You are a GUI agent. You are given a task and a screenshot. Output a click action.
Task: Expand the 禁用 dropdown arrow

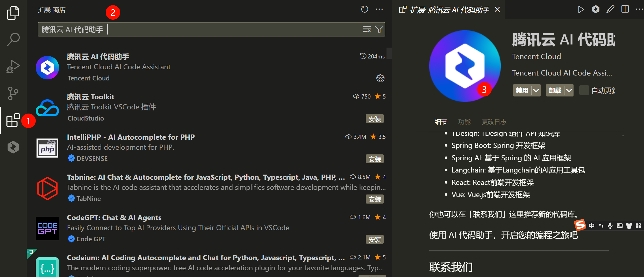(x=536, y=90)
